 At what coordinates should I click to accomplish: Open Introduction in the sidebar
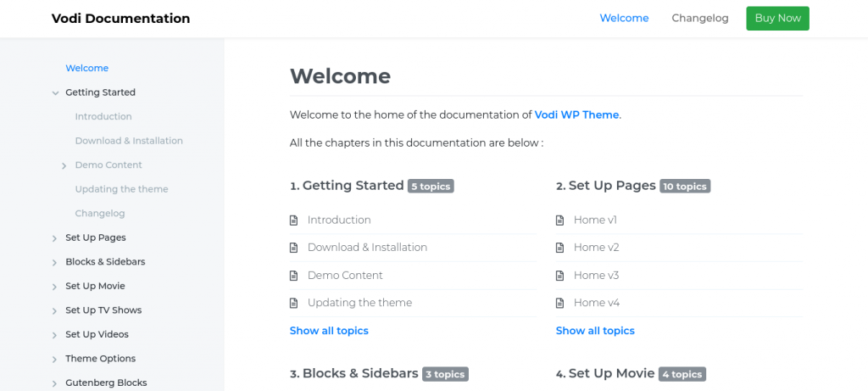(x=103, y=116)
